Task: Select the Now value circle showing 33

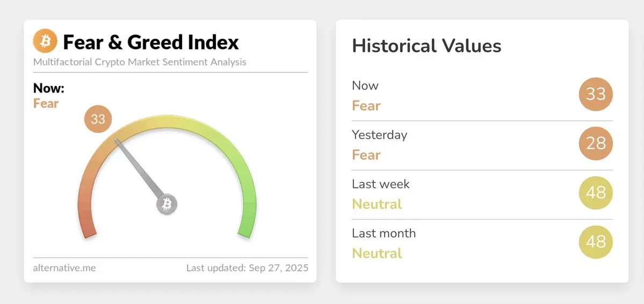Action: 596,94
